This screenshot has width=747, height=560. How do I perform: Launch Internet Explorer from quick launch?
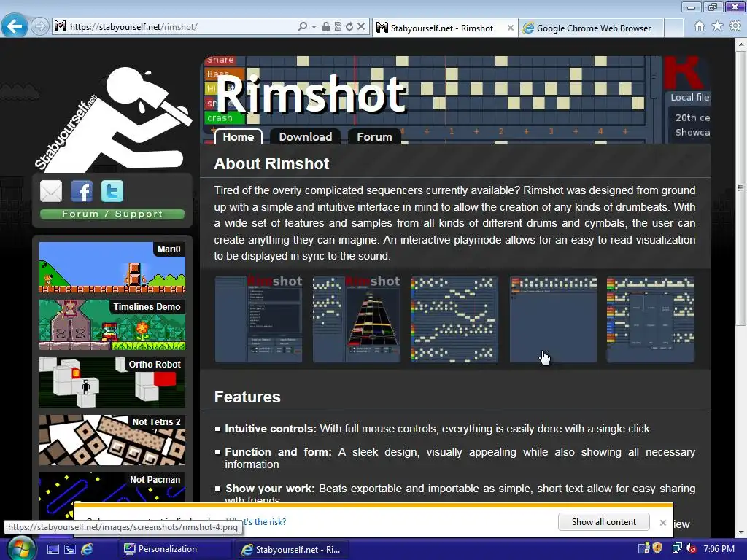87,549
